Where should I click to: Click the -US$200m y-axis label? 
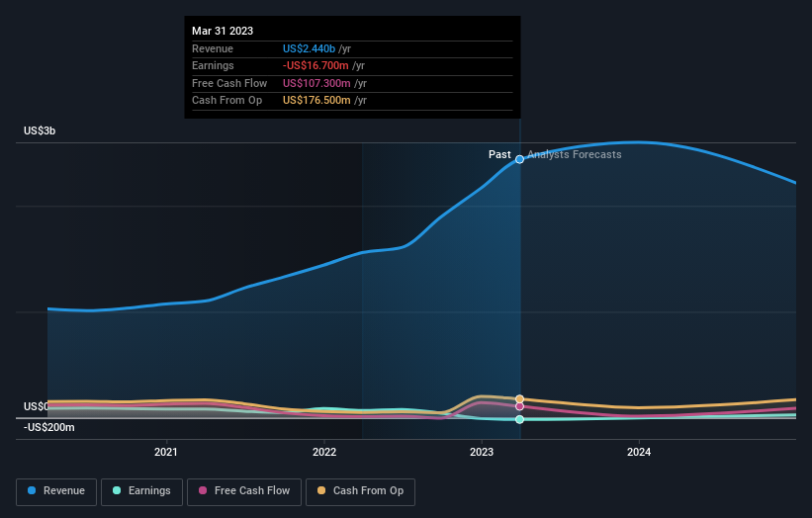[x=48, y=427]
